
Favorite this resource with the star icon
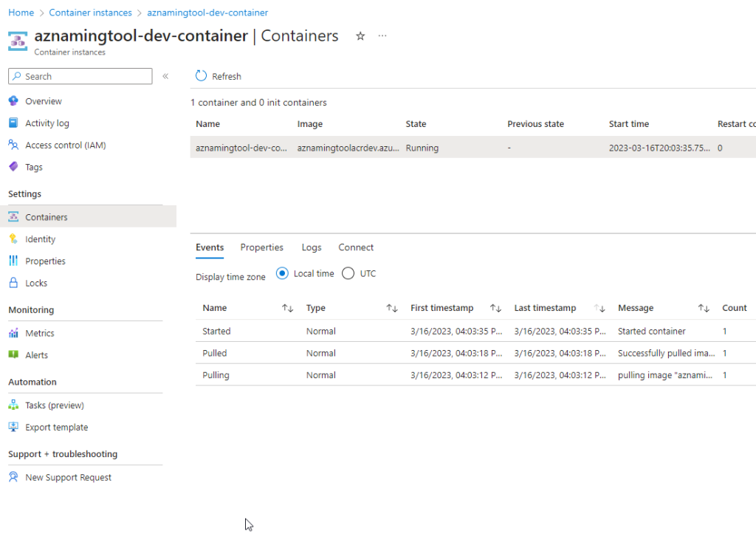pyautogui.click(x=360, y=35)
